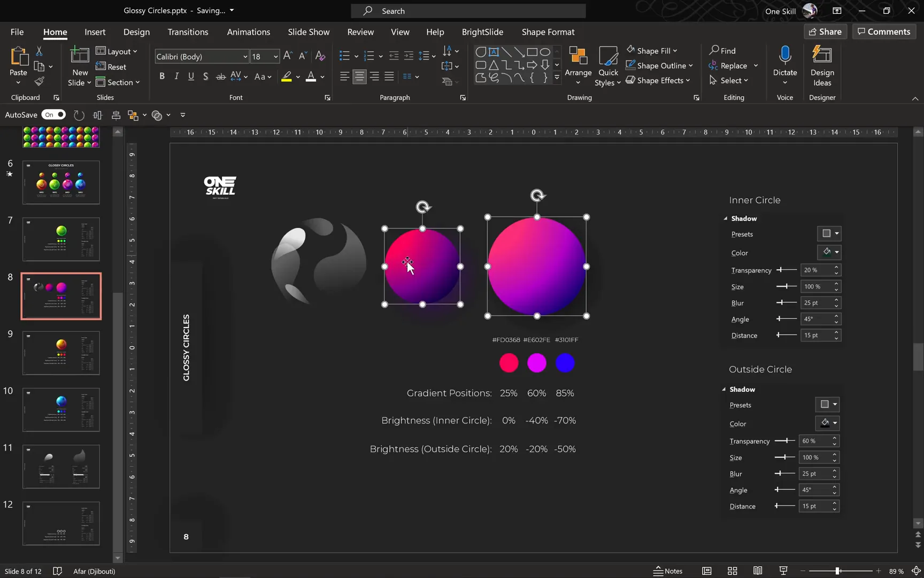The image size is (924, 578).
Task: Select the Format Painter tool
Action: tap(39, 81)
